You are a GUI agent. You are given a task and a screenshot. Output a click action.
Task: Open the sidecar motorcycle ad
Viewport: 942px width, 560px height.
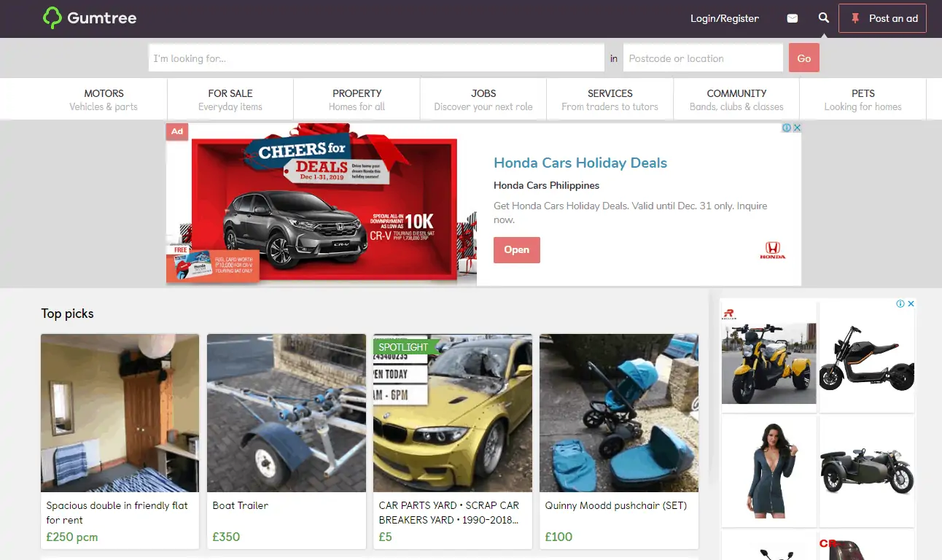(867, 470)
